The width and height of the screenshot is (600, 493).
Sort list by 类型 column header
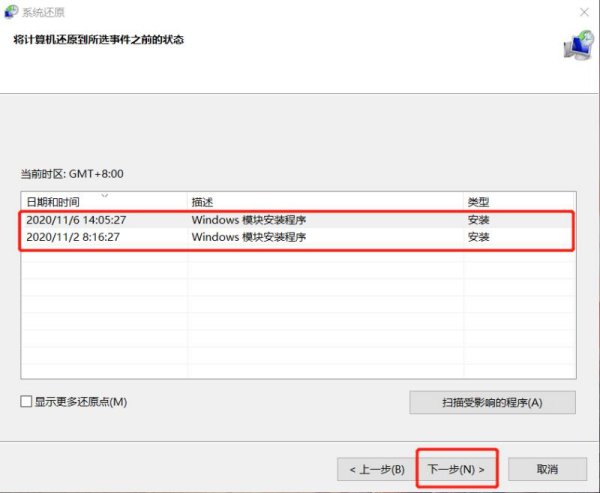478,201
